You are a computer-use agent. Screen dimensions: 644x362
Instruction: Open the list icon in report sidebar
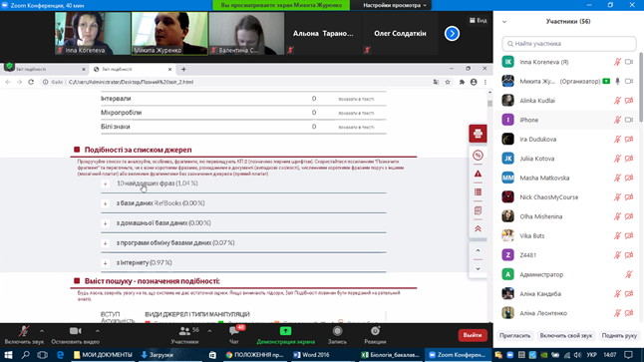pyautogui.click(x=478, y=192)
